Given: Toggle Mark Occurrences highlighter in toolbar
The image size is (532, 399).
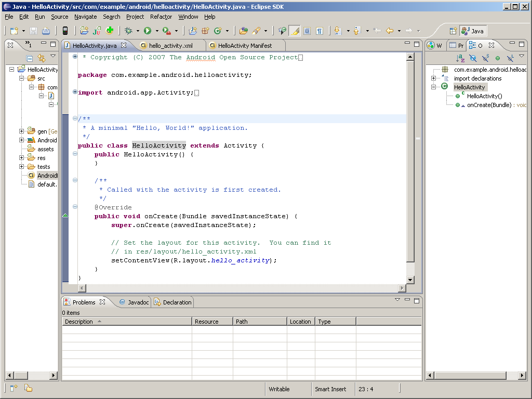Looking at the screenshot, I should coord(295,31).
